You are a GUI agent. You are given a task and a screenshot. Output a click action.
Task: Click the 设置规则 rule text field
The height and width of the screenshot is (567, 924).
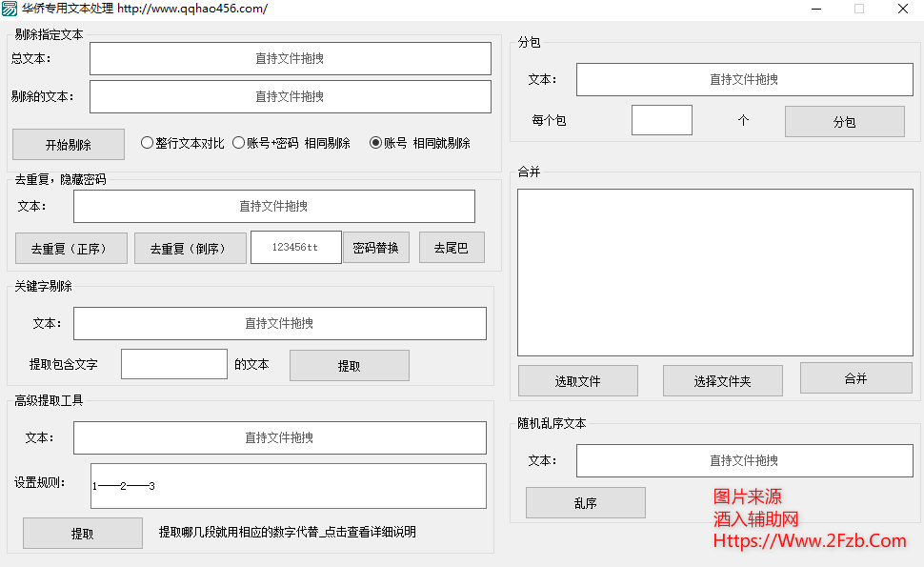pos(288,486)
